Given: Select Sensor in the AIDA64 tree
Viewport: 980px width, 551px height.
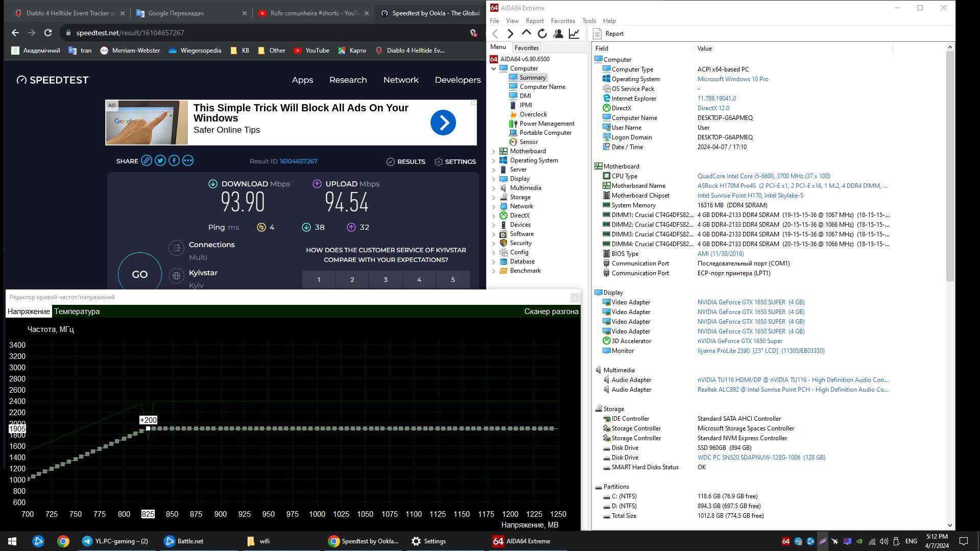Looking at the screenshot, I should pyautogui.click(x=528, y=142).
